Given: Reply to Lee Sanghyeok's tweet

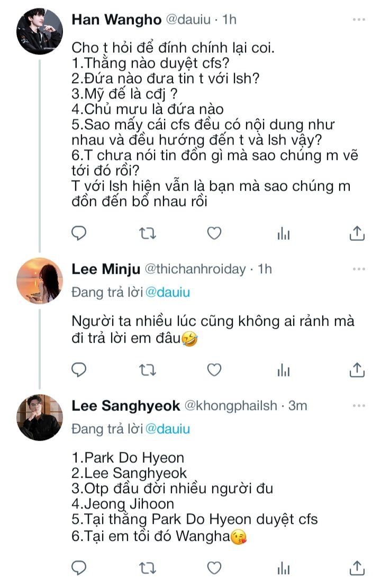Looking at the screenshot, I should click(79, 568).
